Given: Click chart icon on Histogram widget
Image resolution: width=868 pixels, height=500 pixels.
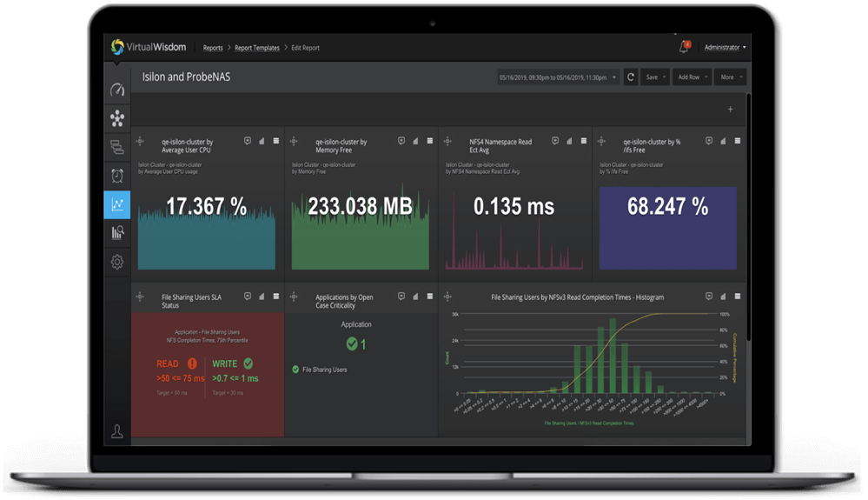Looking at the screenshot, I should pos(724,297).
